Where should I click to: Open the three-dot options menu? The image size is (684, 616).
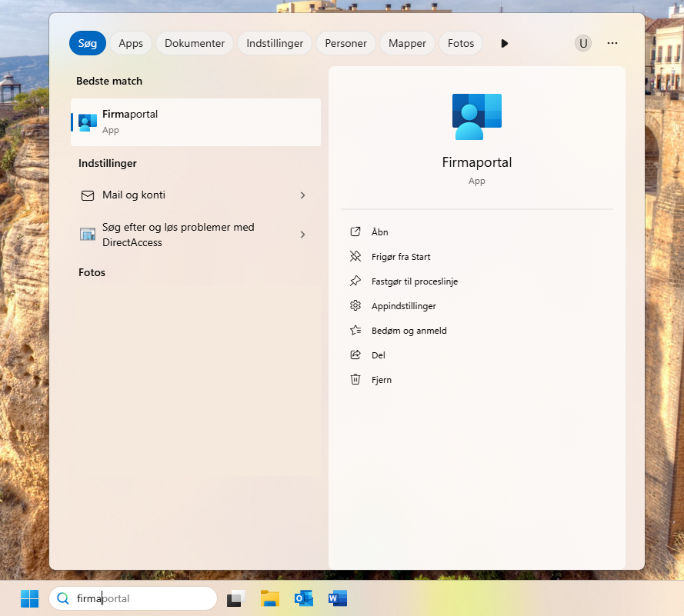pyautogui.click(x=612, y=43)
